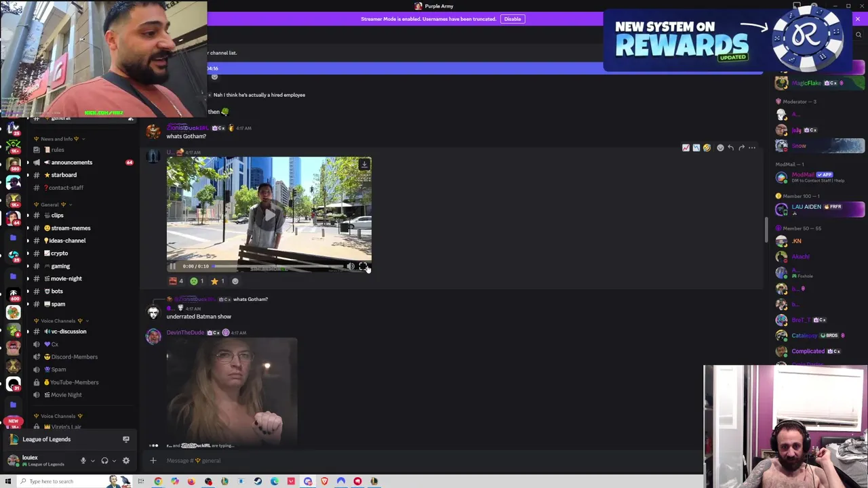Open Windows Start menu

pyautogui.click(x=8, y=481)
